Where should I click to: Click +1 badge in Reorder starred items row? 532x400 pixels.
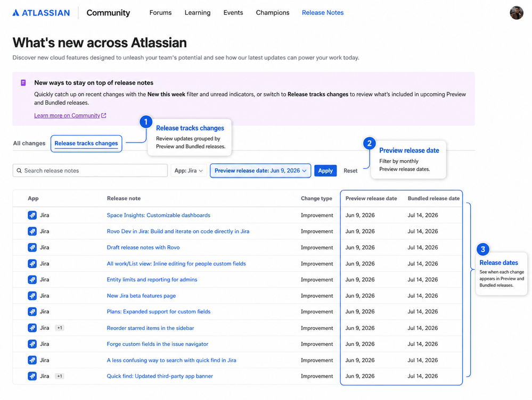tap(60, 328)
